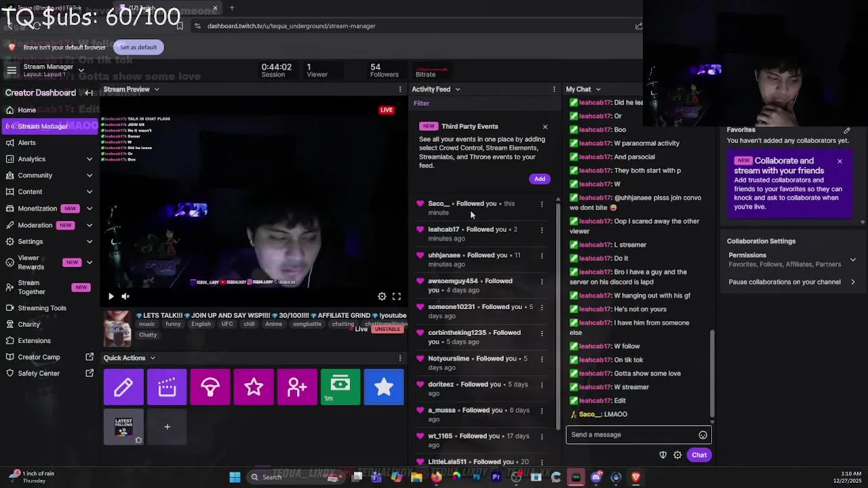Unmute the stream preview audio
The height and width of the screenshot is (488, 868).
coord(125,296)
